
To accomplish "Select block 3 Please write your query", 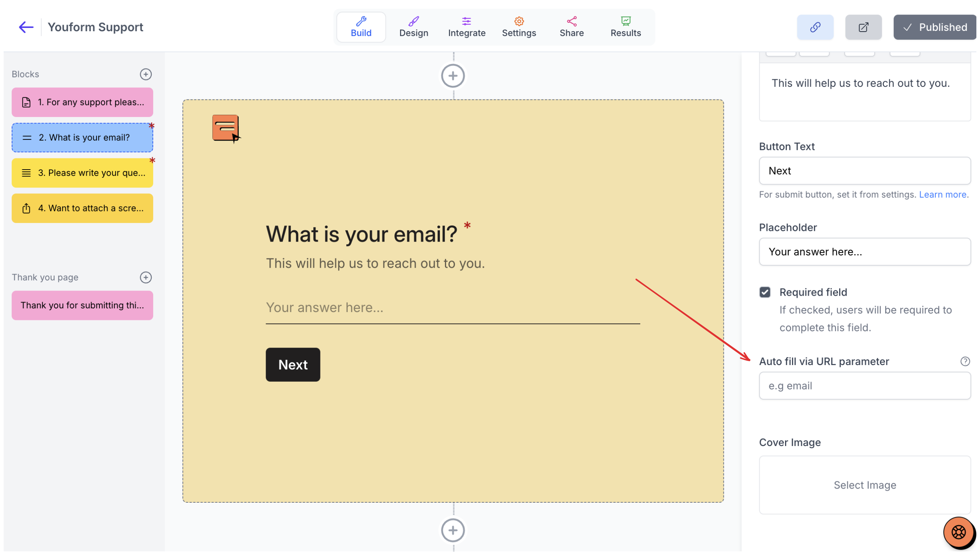I will pos(82,173).
